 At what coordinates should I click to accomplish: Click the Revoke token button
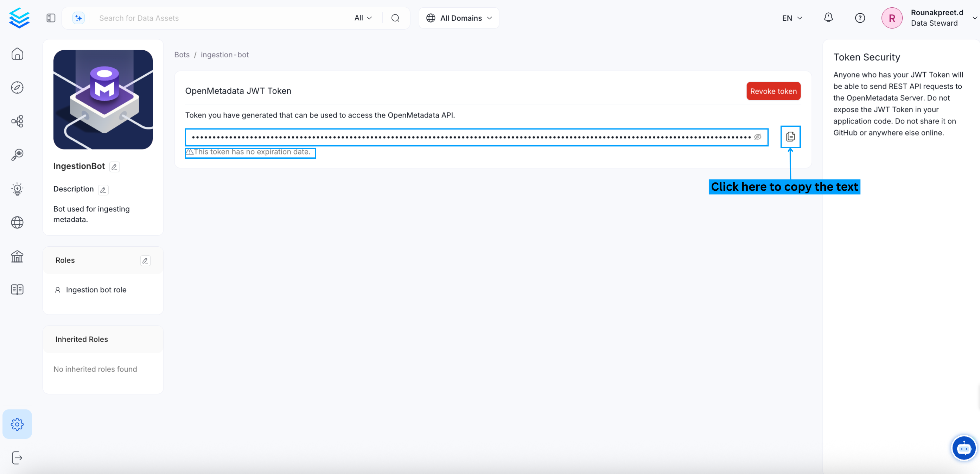[773, 91]
